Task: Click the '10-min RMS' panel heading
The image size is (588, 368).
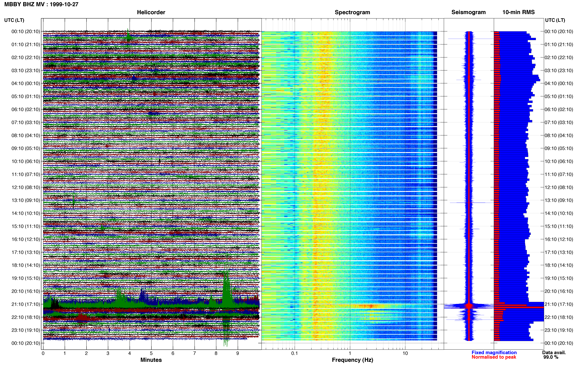Action: pos(518,12)
